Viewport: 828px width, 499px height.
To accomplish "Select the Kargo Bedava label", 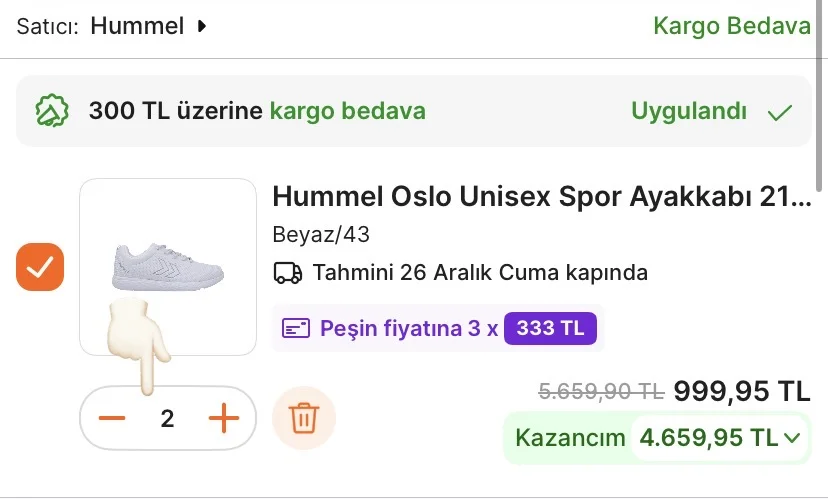I will 731,26.
